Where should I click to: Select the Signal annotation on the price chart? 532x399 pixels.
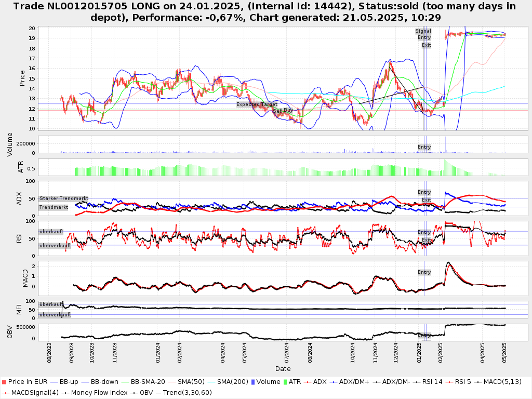point(423,31)
